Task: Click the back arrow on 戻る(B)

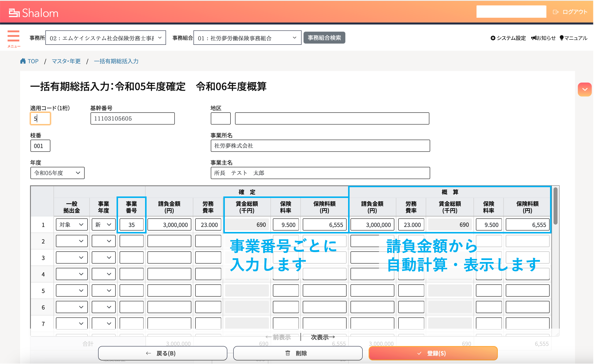Action: [148, 353]
